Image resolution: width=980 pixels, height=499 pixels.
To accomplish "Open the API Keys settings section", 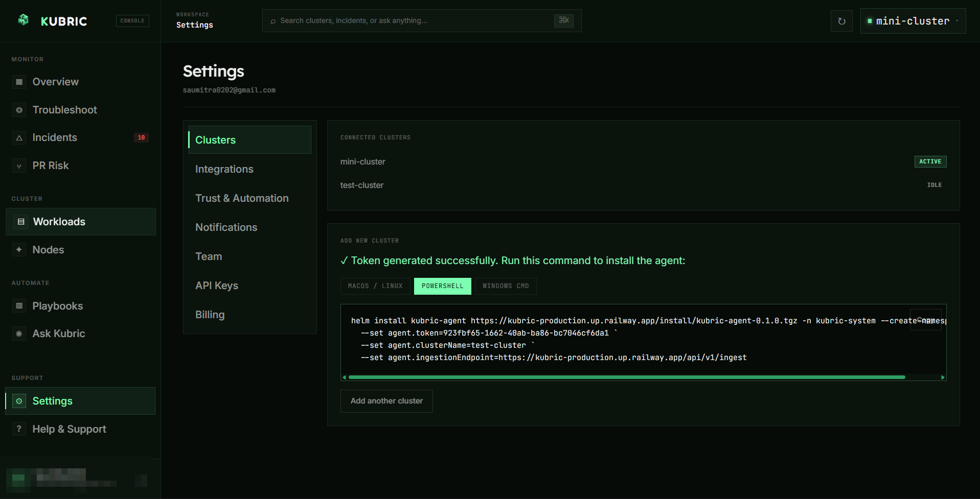I will tap(249, 286).
